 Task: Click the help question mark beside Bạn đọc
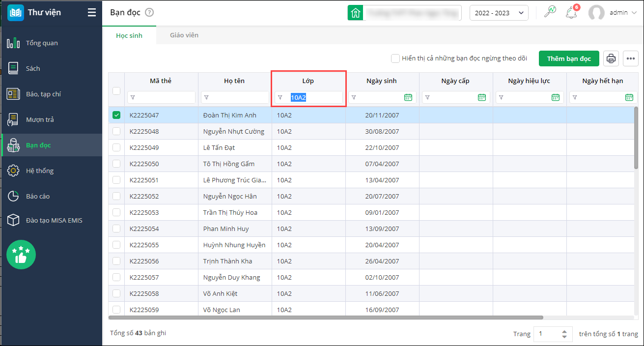pyautogui.click(x=149, y=13)
